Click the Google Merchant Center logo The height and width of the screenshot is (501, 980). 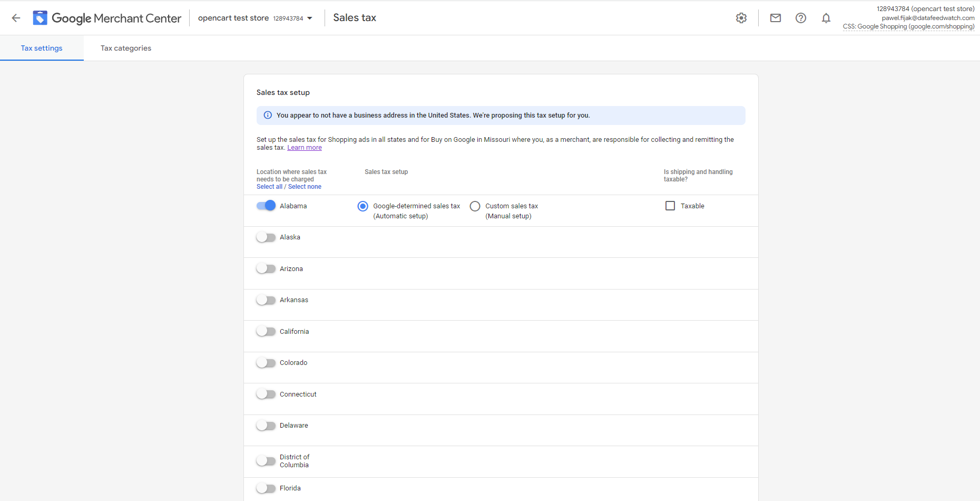pyautogui.click(x=107, y=18)
